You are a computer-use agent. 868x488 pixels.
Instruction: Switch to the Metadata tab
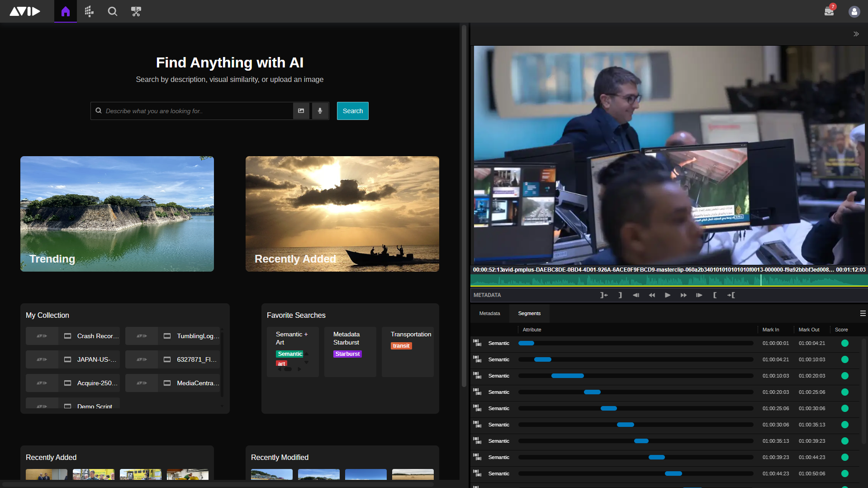pos(489,313)
